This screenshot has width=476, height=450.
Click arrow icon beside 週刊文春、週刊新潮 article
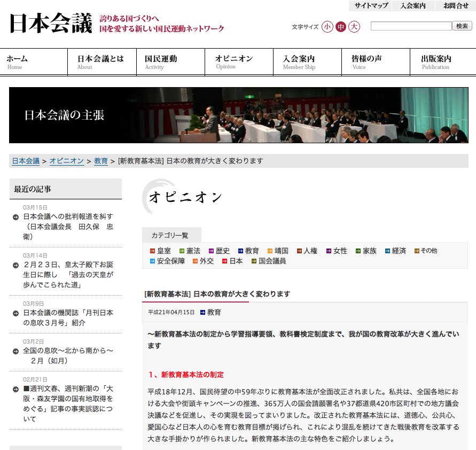tap(16, 389)
